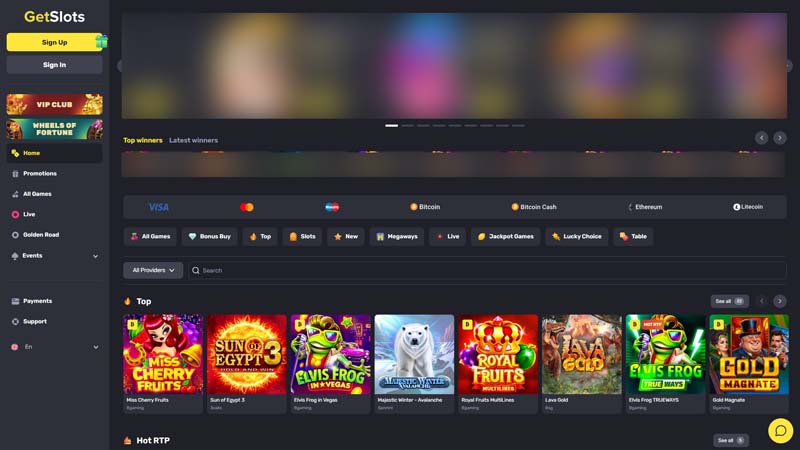Advance the main banner carousel right
Viewport: 800px width, 450px height.
point(789,66)
